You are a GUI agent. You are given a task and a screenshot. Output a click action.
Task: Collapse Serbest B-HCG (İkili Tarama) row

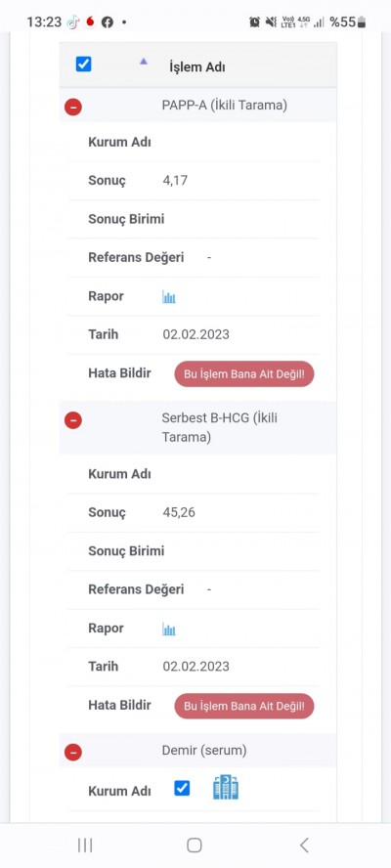(x=73, y=420)
